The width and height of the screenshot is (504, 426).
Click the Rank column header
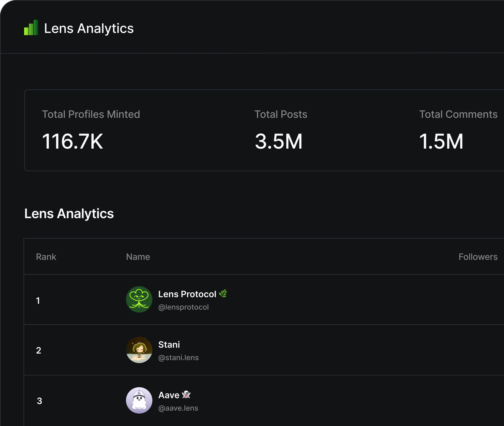(x=46, y=257)
